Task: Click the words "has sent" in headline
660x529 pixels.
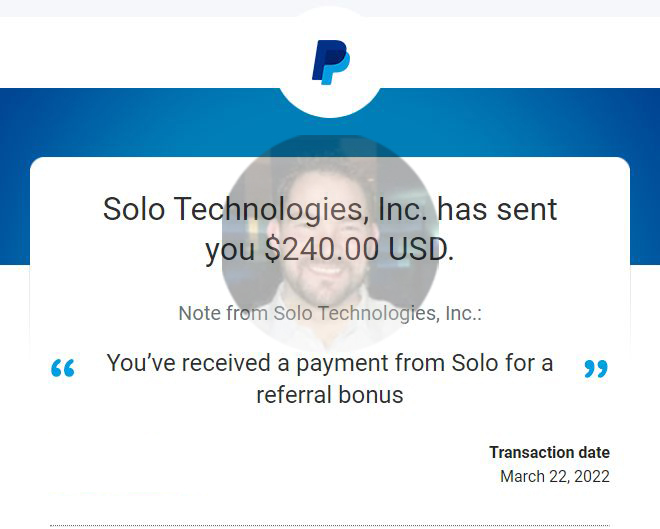Action: pyautogui.click(x=498, y=209)
